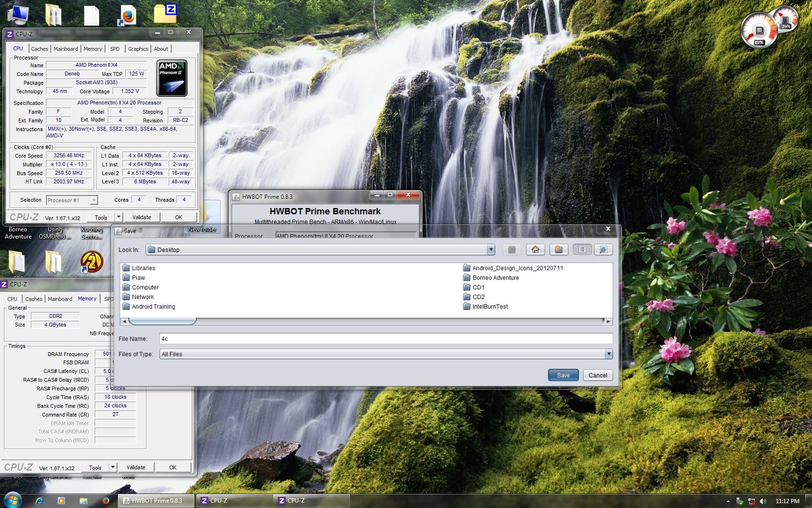The height and width of the screenshot is (508, 812).
Task: Open Windows Explorer from taskbar
Action: tap(83, 501)
